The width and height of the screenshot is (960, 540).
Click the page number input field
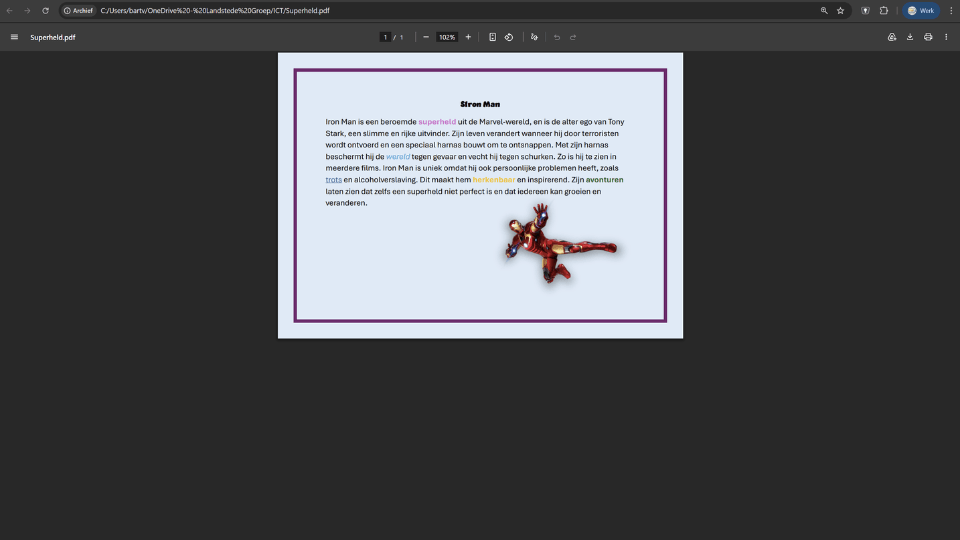click(385, 37)
